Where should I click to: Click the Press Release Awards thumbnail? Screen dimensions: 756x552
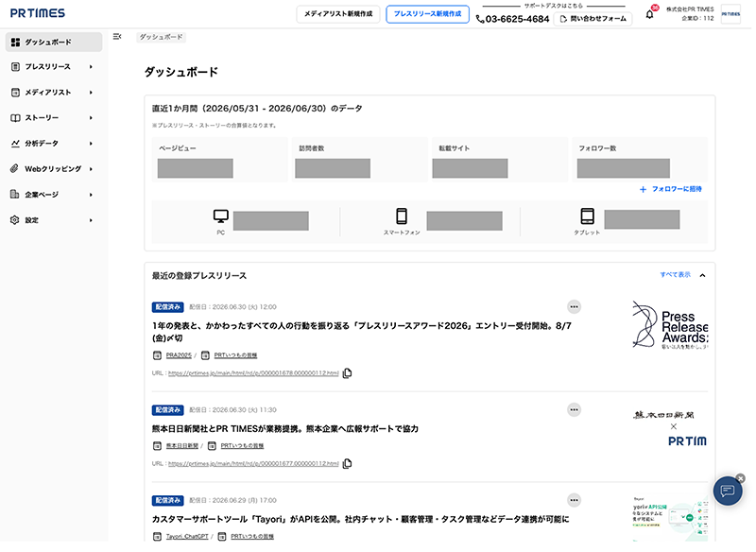pos(670,324)
